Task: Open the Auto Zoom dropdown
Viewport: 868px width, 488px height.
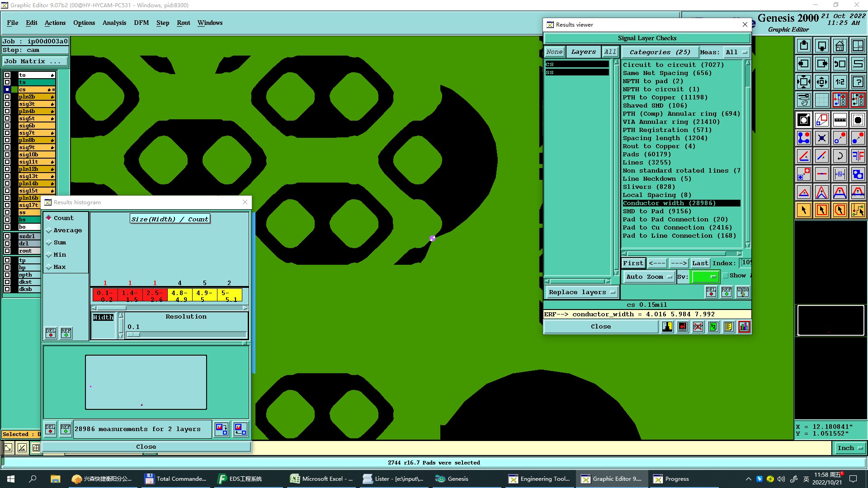Action: [649, 277]
